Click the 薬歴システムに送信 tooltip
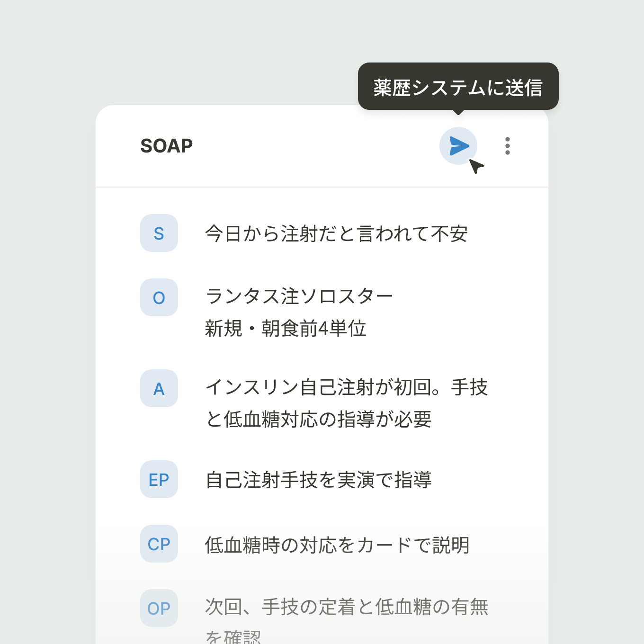 tap(458, 88)
